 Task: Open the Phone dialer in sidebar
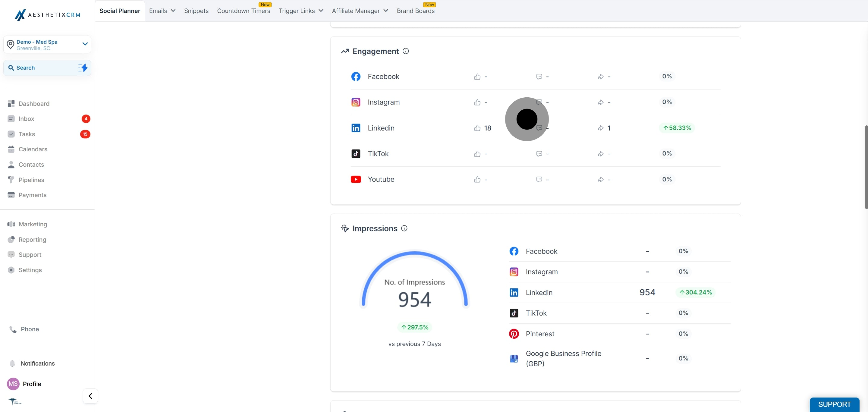30,329
